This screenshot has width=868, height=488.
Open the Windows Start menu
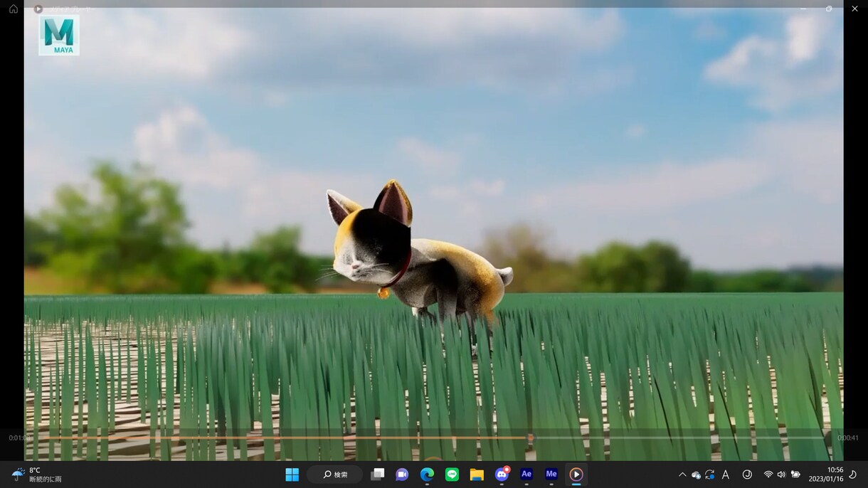pos(292,474)
